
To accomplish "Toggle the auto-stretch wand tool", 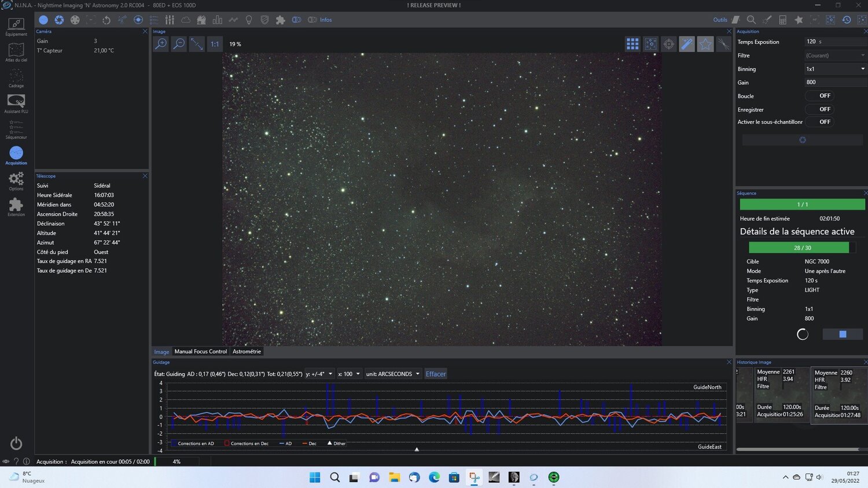I will click(x=687, y=44).
